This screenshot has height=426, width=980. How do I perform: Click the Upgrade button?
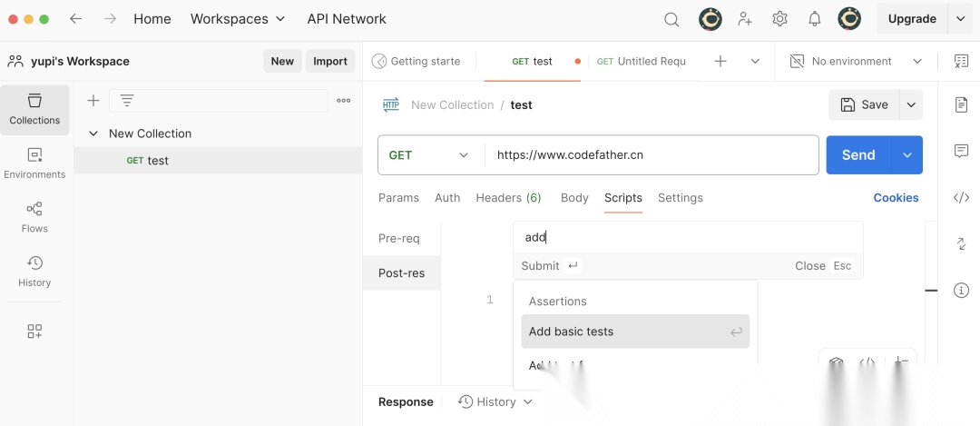(x=912, y=19)
